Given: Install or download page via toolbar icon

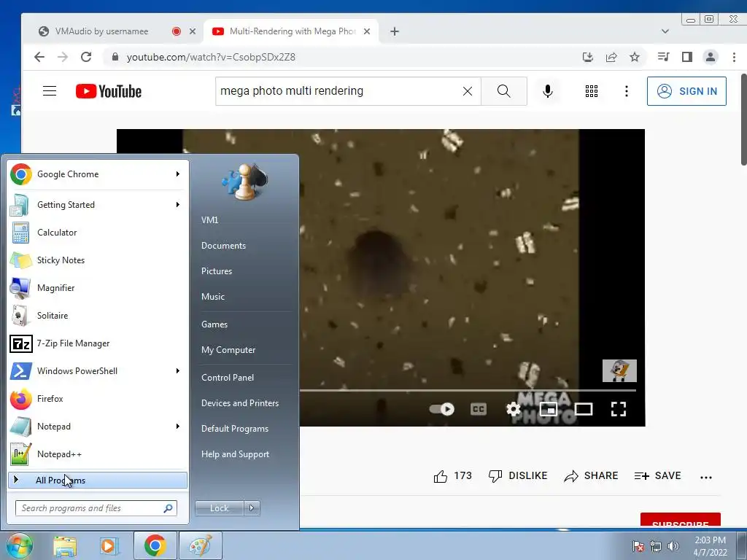Looking at the screenshot, I should click(588, 57).
